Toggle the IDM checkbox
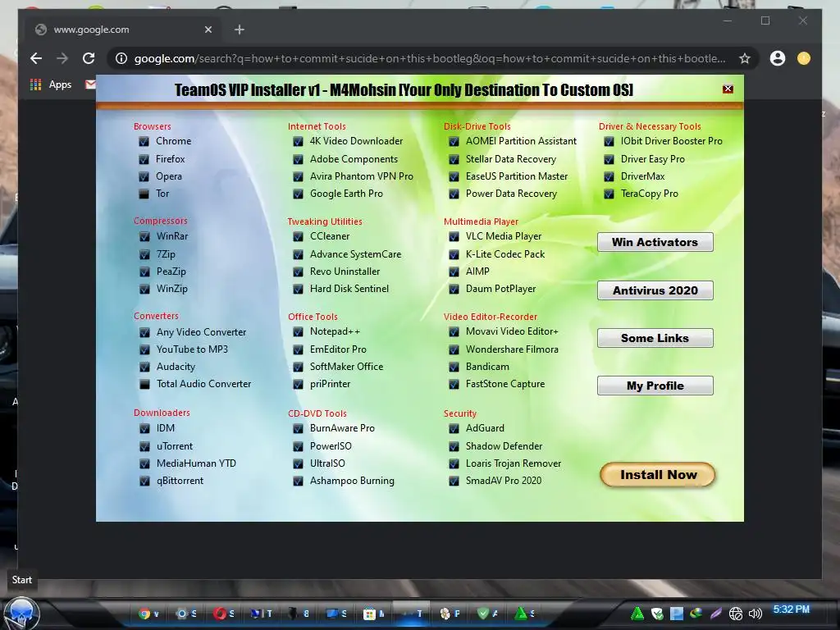This screenshot has height=630, width=840. (144, 428)
